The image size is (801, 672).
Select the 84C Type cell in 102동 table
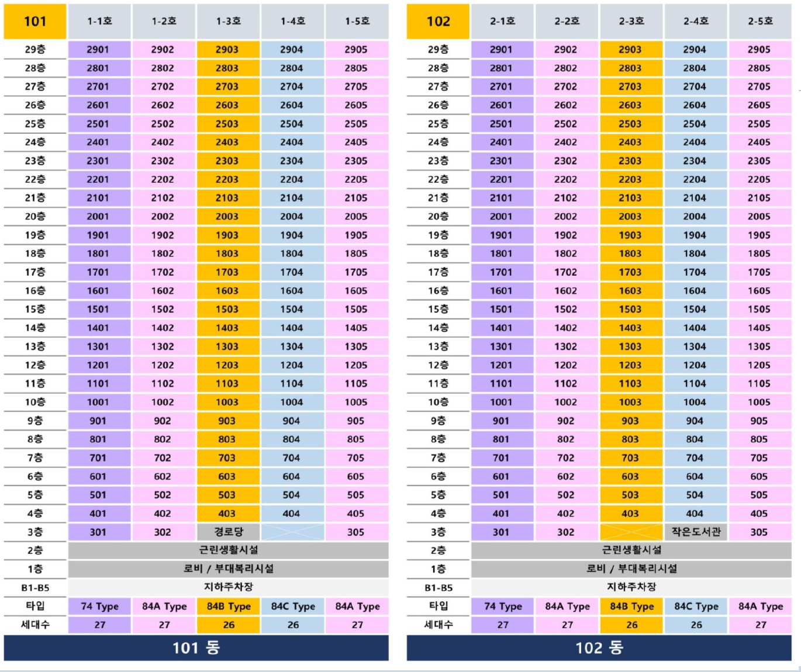click(x=696, y=606)
